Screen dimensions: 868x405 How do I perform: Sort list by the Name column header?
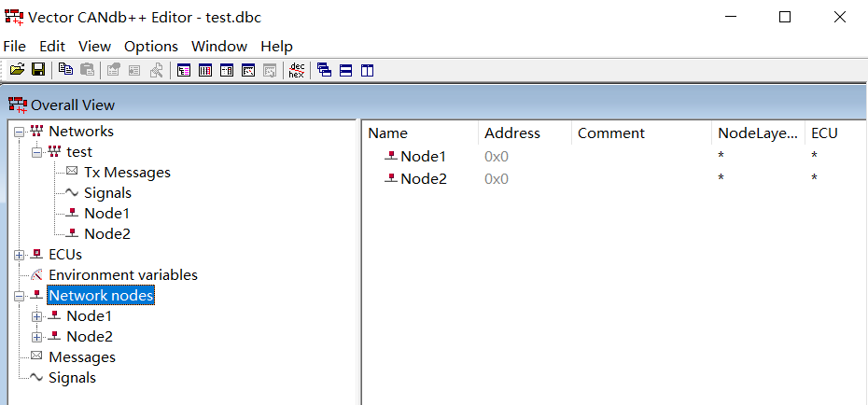tap(421, 133)
